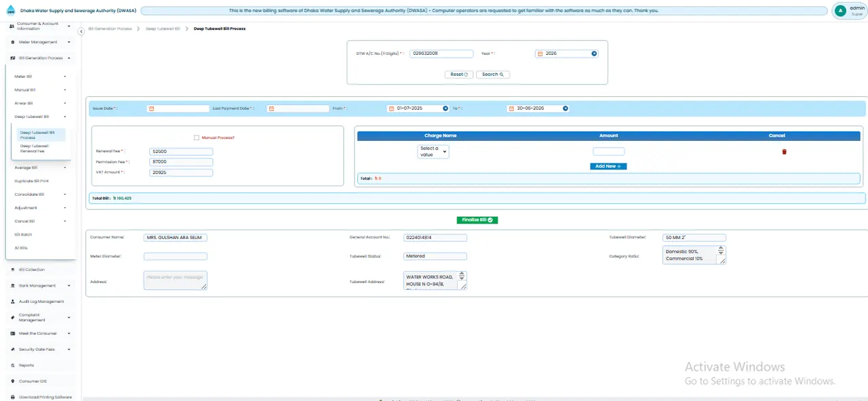Open the admin profile avatar
This screenshot has width=868, height=401.
pos(841,10)
